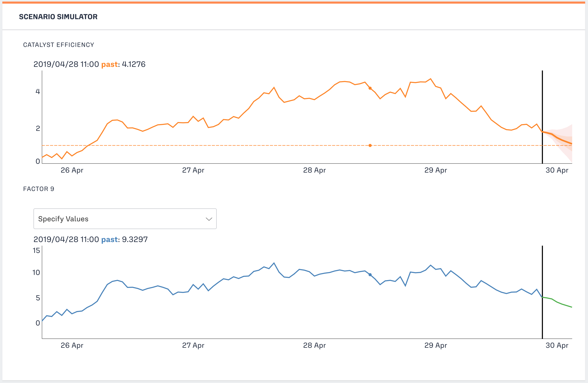
Task: Click the SCENARIO SIMULATOR heading
Action: coord(58,17)
